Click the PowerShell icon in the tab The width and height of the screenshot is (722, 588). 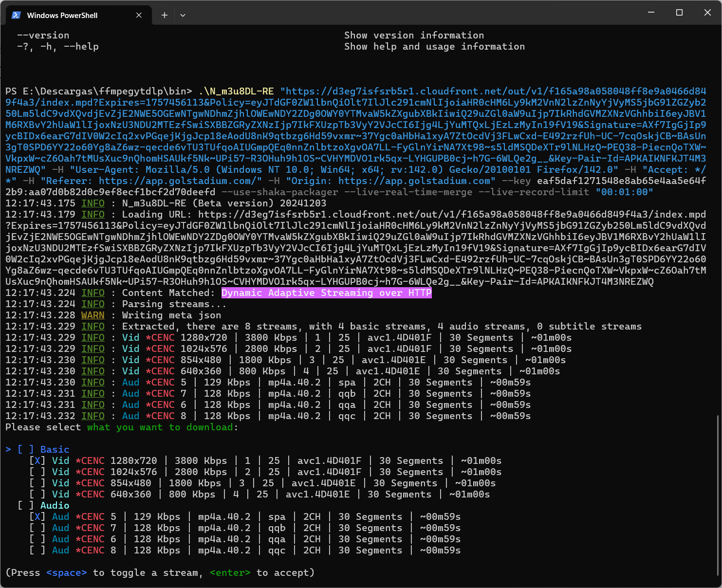point(16,15)
